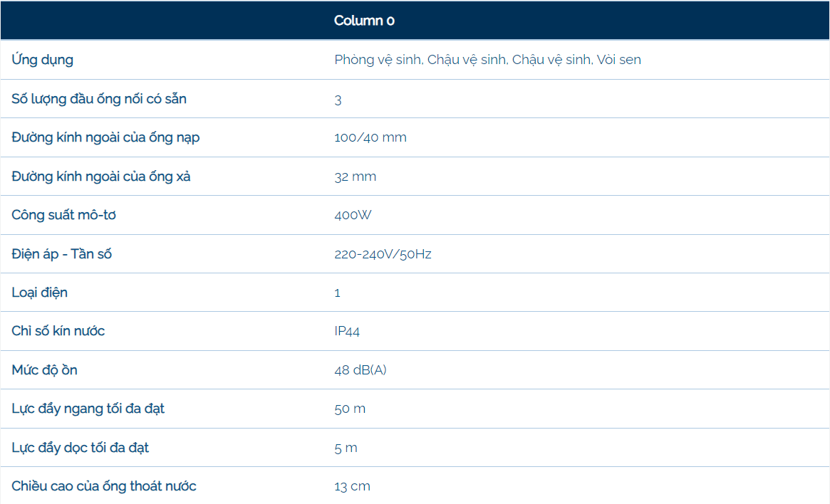
Task: Click the "Số lượng đầu ống nối có sẵn" label
Action: click(x=99, y=99)
